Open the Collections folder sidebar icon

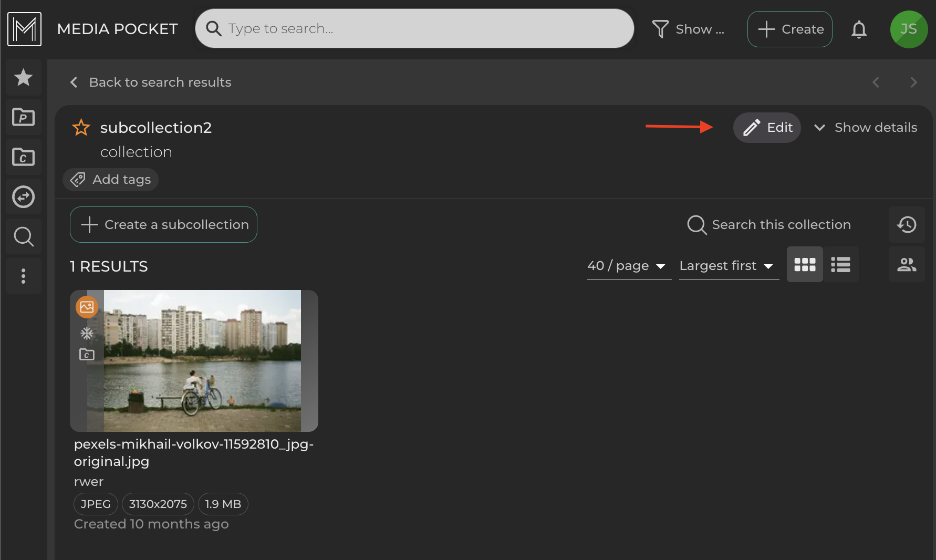tap(23, 157)
